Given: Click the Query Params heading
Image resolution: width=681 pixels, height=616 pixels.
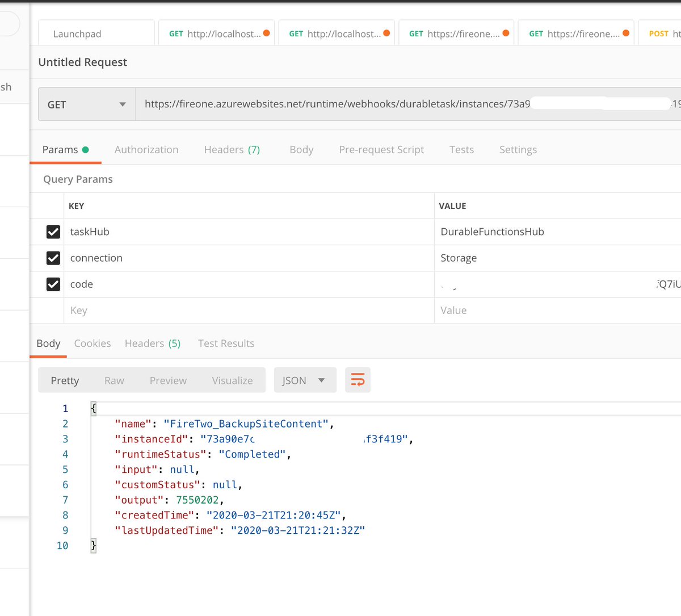Looking at the screenshot, I should tap(78, 179).
